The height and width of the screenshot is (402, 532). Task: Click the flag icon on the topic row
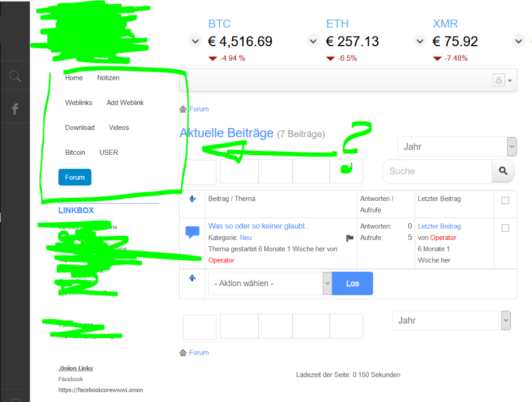coord(350,238)
